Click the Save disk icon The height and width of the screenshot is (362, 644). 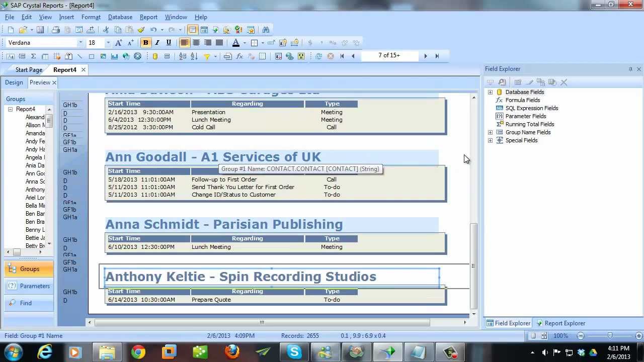(x=40, y=30)
